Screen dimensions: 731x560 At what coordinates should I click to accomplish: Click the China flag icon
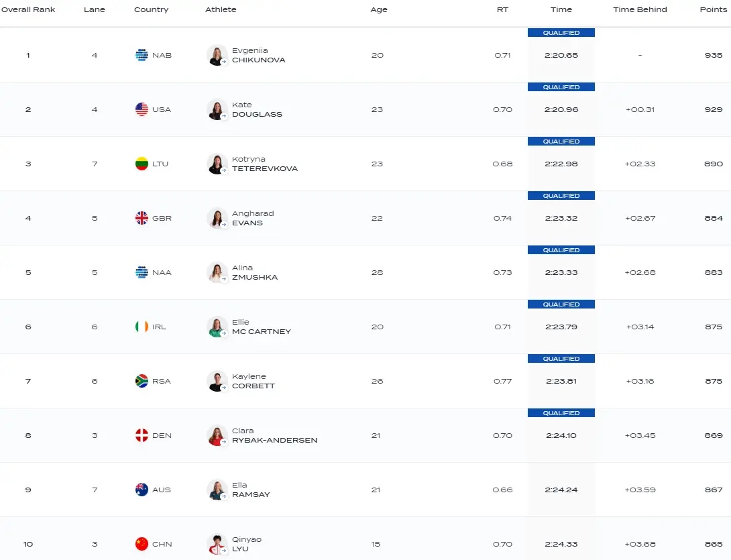click(x=142, y=544)
